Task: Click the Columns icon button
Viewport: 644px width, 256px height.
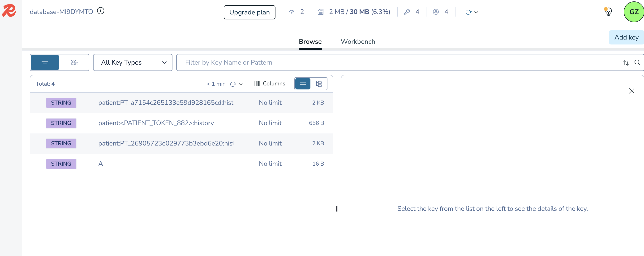Action: coord(270,84)
